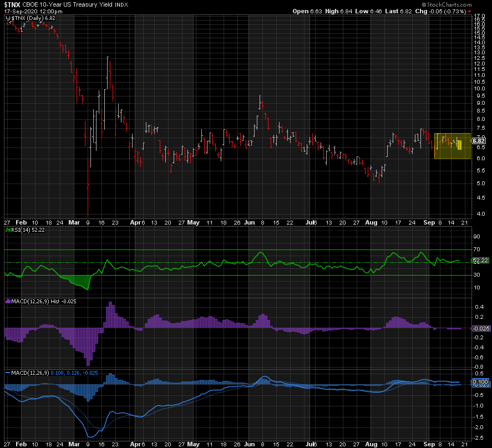Click the green line icon before RSI(14)
This screenshot has width=492, height=448.
tap(8, 230)
